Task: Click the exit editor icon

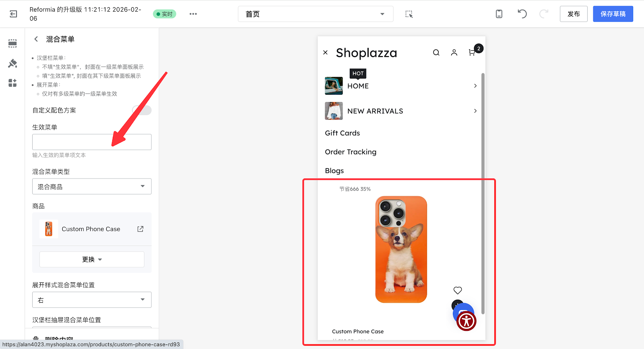Action: pos(13,14)
